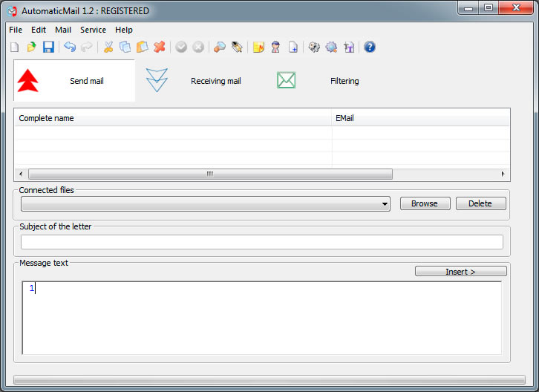539x392 pixels.
Task: Click the magnifier Search icon
Action: tap(220, 48)
